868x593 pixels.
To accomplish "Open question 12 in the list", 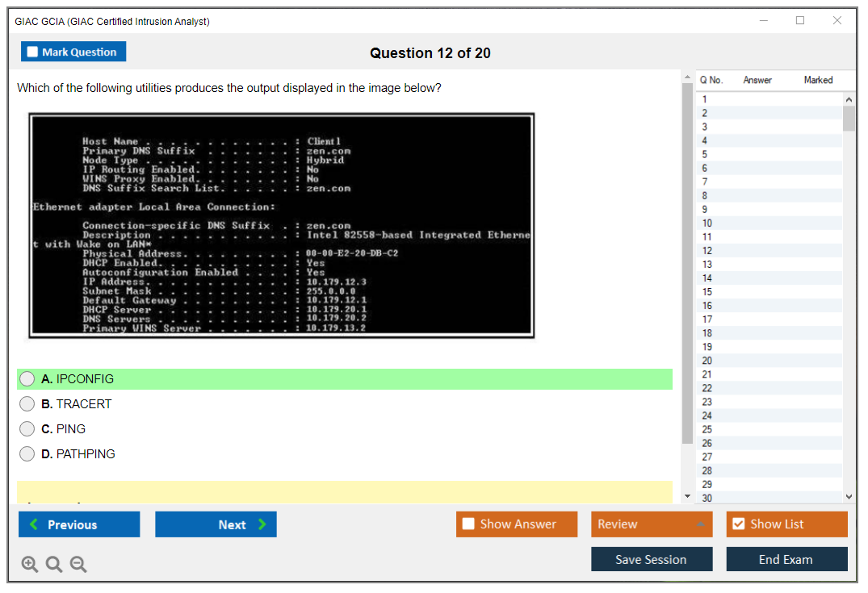I will [x=707, y=250].
